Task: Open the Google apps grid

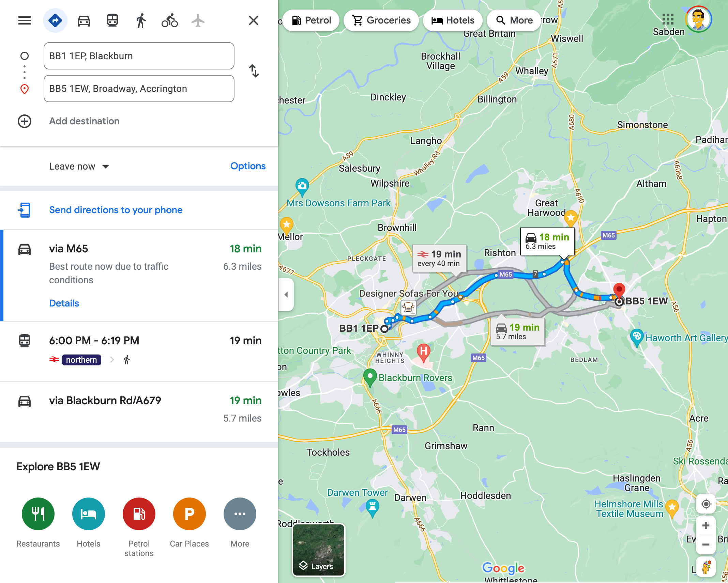Action: pyautogui.click(x=668, y=19)
